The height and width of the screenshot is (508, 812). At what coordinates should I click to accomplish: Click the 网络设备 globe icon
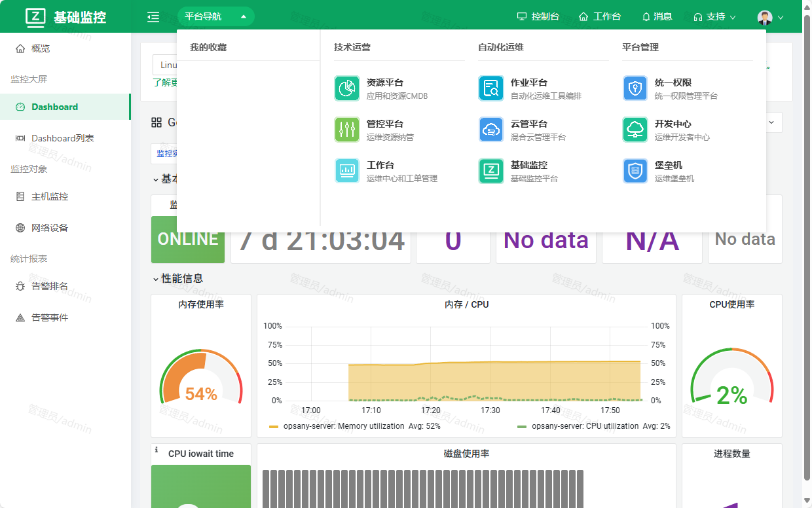[20, 228]
